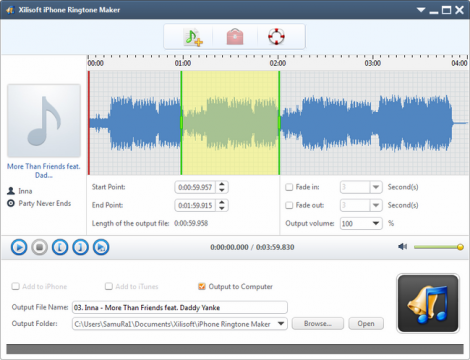Image resolution: width=470 pixels, height=360 pixels.
Task: Click the Open folder button
Action: 366,324
